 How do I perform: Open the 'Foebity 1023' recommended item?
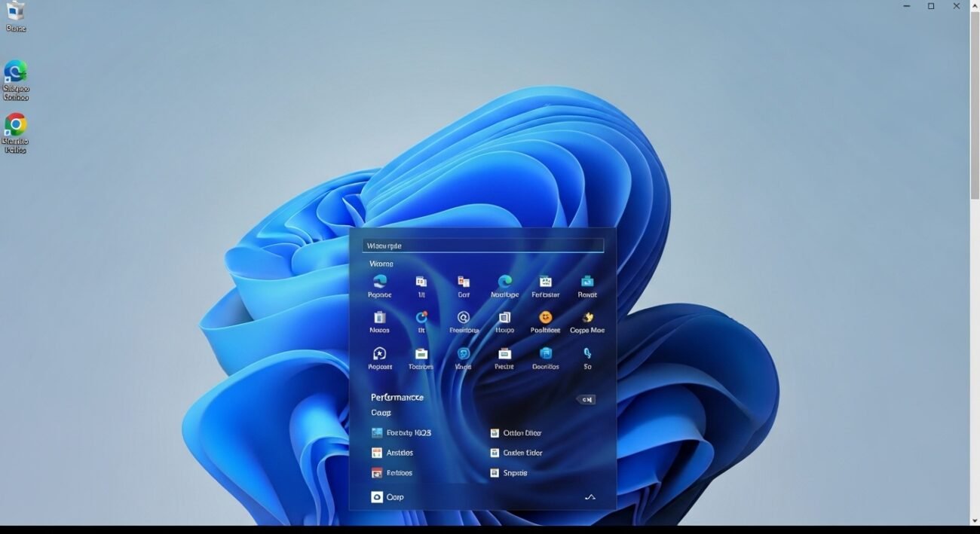pyautogui.click(x=402, y=433)
